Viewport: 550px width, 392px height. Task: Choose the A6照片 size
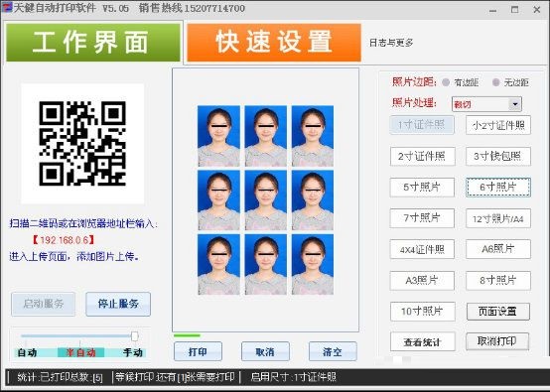498,249
